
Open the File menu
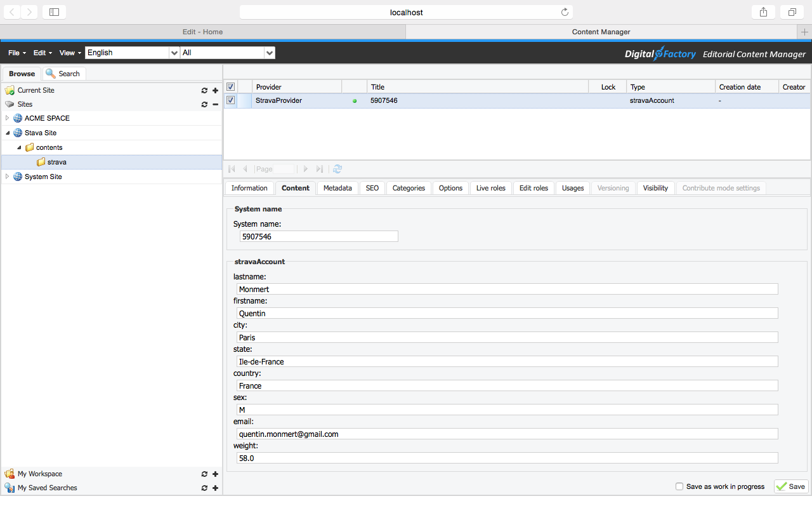[x=16, y=53]
